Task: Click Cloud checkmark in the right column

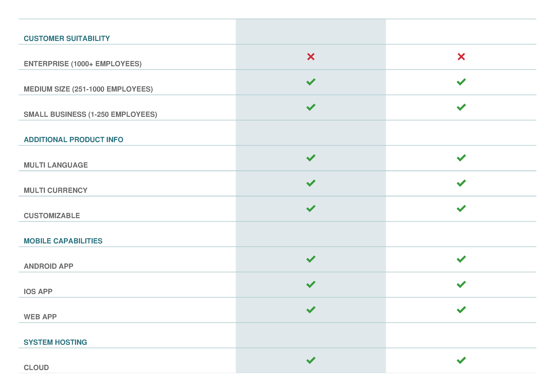Action: tap(461, 360)
